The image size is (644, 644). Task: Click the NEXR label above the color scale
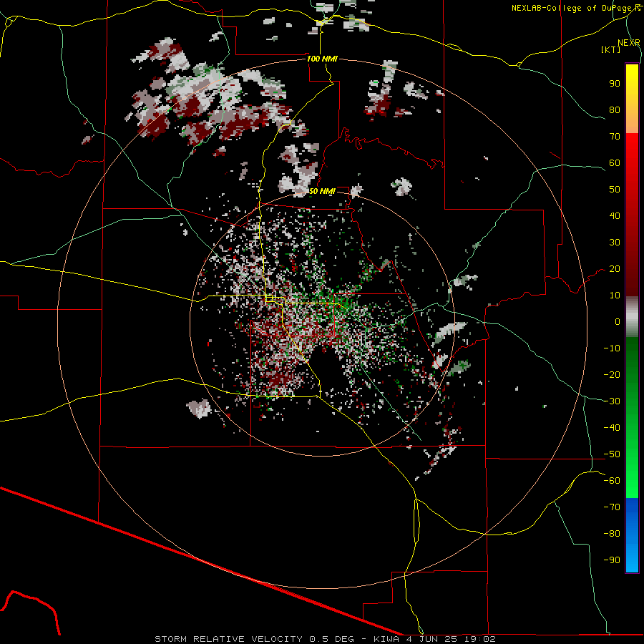pos(629,43)
